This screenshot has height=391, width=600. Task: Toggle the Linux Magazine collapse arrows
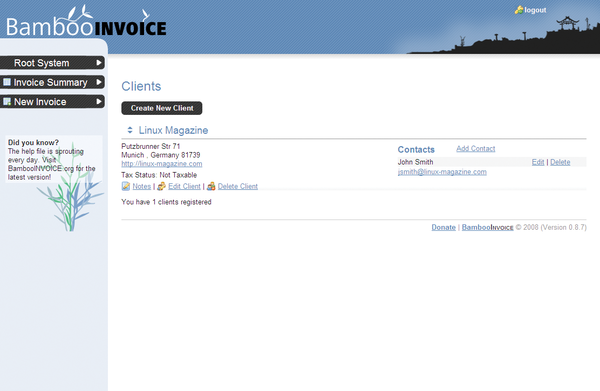(130, 130)
